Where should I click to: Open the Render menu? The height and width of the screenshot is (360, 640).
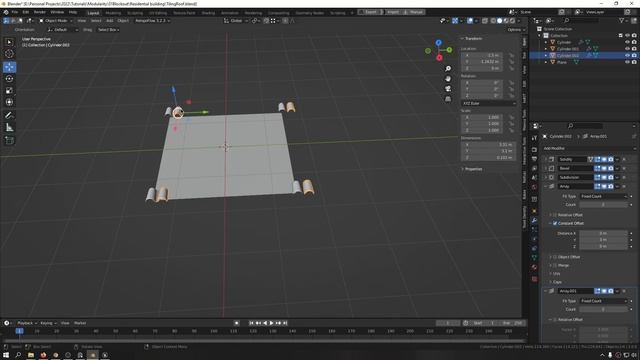pos(40,12)
